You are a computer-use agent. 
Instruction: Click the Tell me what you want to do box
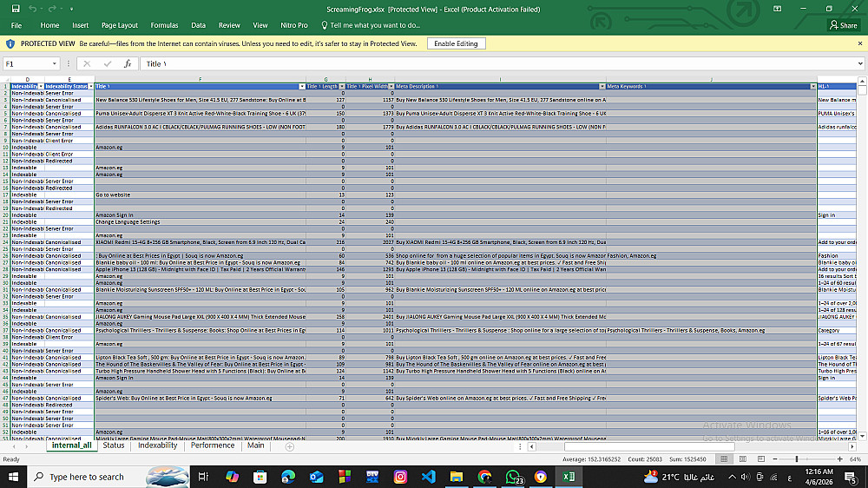[x=371, y=25]
